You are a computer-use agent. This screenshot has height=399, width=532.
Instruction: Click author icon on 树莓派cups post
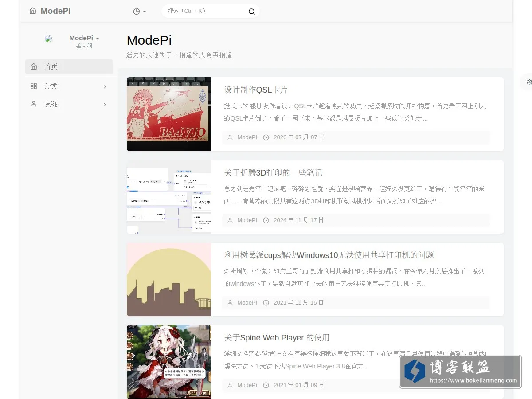point(230,302)
